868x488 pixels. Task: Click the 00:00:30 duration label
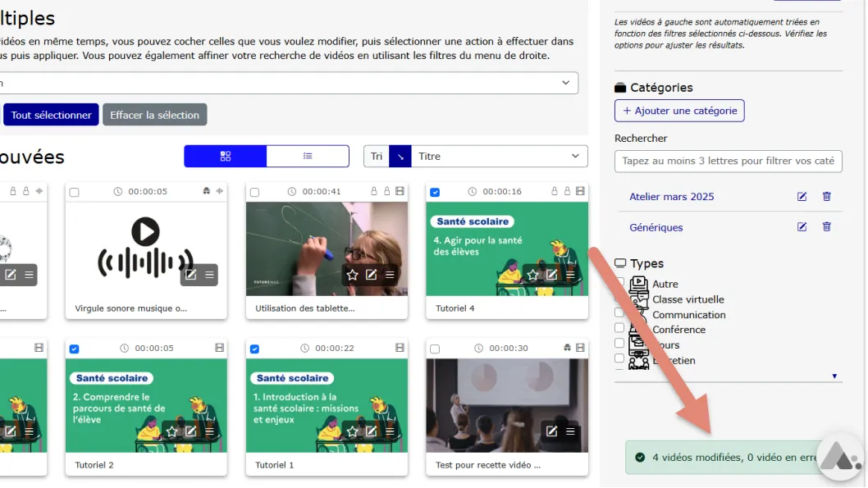508,348
